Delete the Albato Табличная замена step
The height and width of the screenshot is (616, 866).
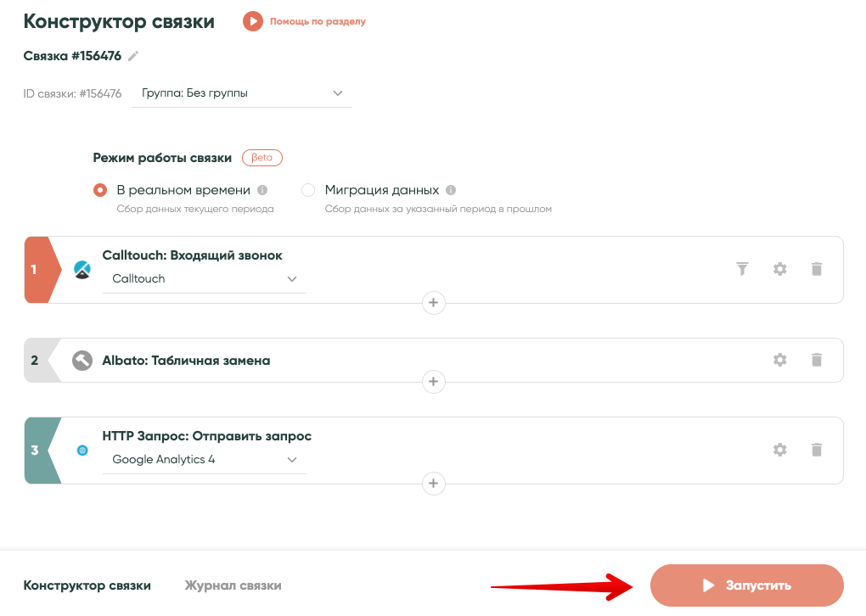(x=817, y=360)
